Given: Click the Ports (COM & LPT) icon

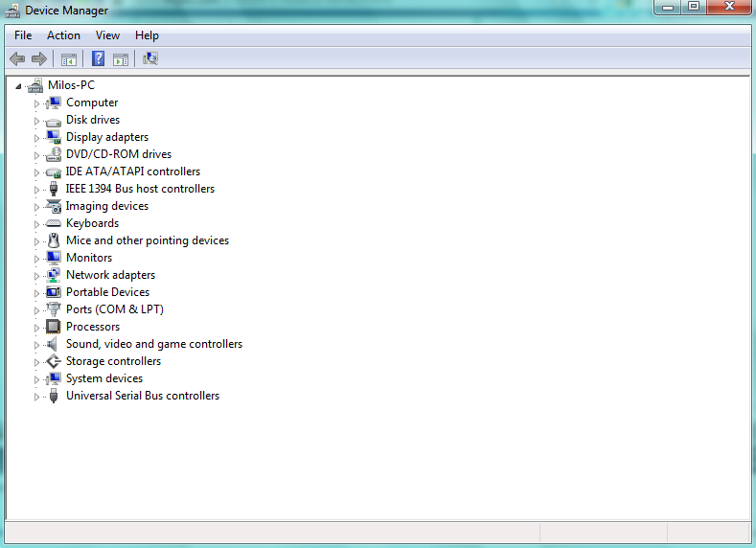Looking at the screenshot, I should click(x=54, y=309).
